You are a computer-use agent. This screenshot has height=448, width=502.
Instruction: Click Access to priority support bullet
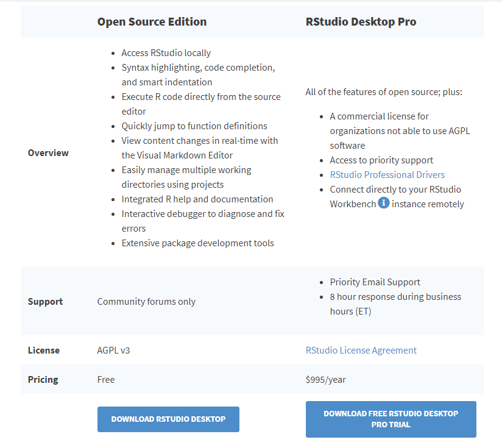pyautogui.click(x=381, y=160)
